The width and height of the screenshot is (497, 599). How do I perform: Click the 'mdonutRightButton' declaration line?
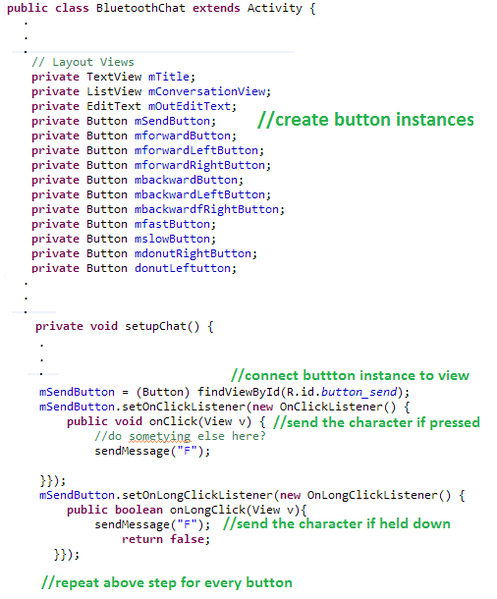[144, 254]
